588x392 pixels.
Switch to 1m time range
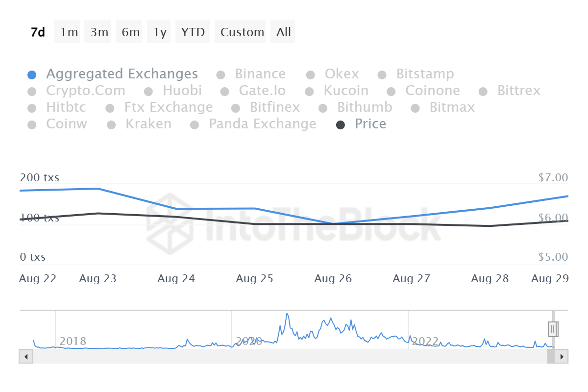pos(69,32)
